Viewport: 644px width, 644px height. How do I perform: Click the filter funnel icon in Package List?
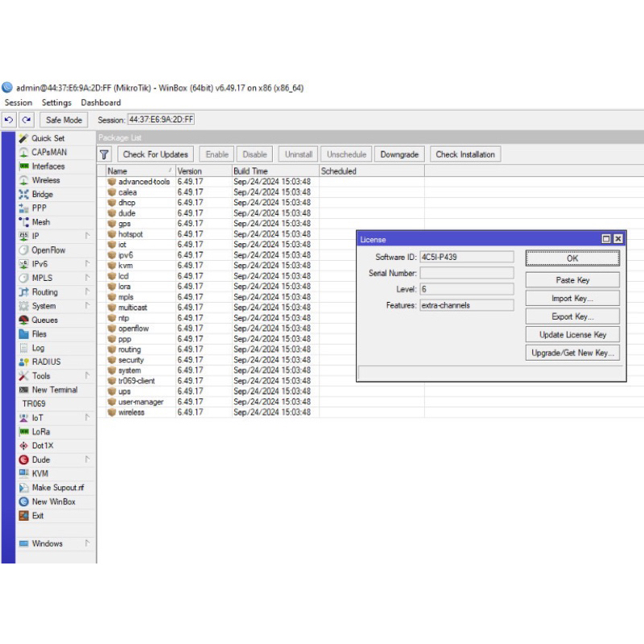click(105, 154)
